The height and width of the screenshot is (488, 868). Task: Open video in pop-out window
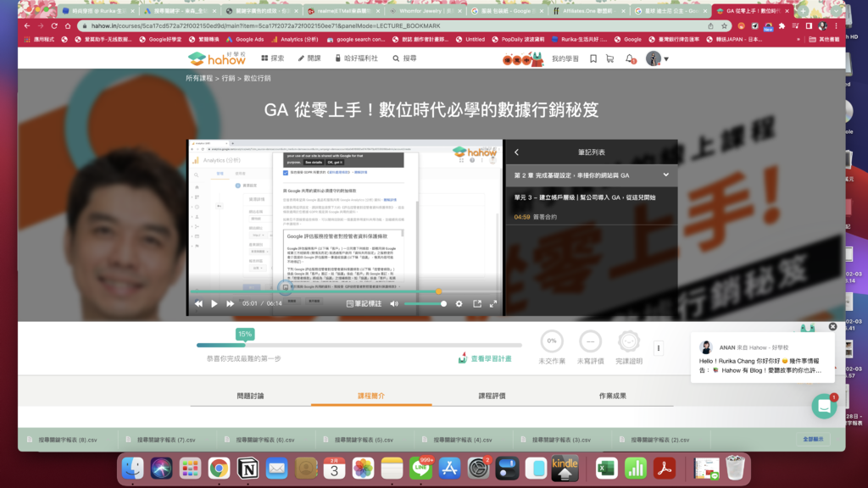pos(476,303)
